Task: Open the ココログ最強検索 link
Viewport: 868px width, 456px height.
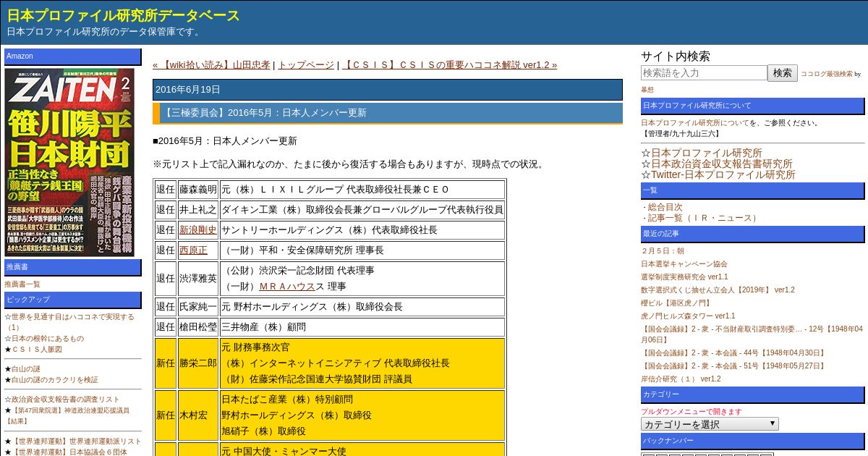Action: pos(826,74)
